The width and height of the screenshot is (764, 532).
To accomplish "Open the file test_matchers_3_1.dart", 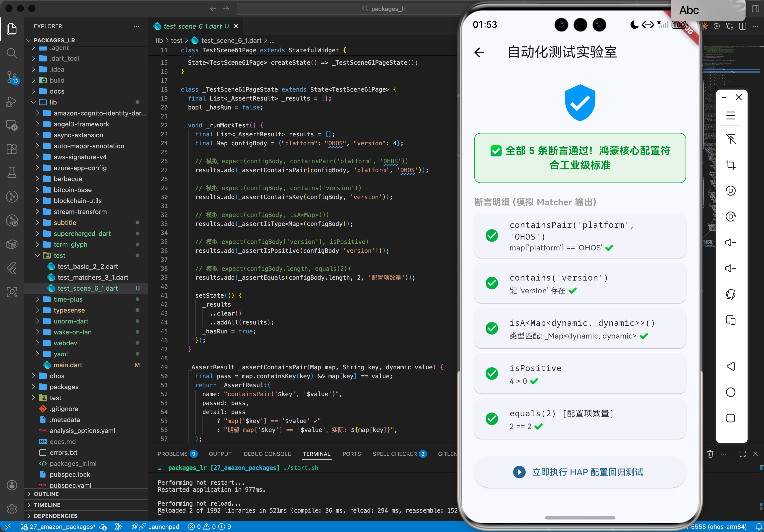I will tap(92, 277).
